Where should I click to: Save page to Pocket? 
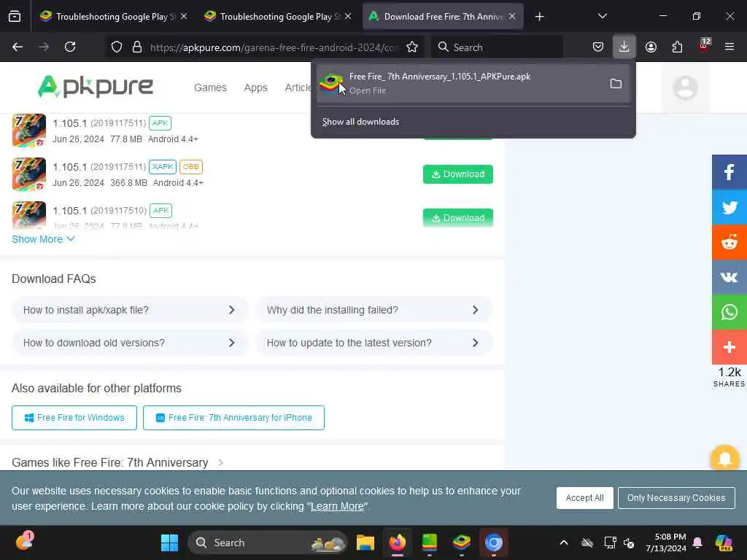(x=598, y=47)
